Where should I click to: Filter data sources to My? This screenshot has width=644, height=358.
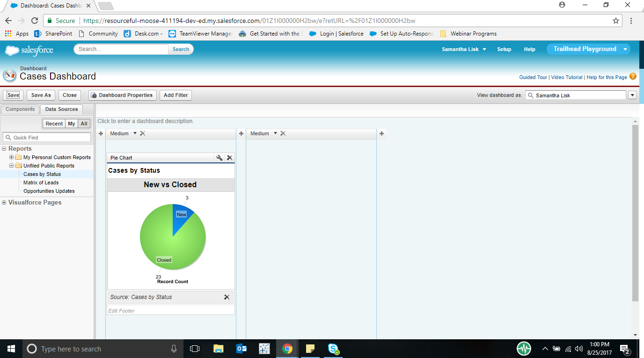point(72,124)
